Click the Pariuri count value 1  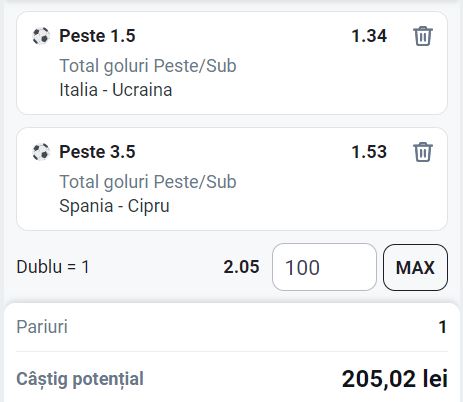pyautogui.click(x=443, y=327)
